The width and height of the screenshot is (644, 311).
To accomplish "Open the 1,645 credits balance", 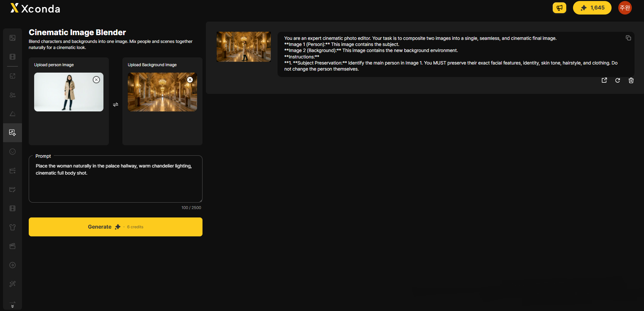I will (592, 8).
